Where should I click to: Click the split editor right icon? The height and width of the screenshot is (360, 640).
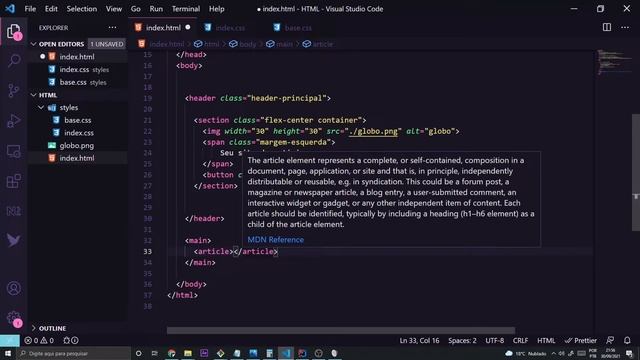tap(607, 27)
